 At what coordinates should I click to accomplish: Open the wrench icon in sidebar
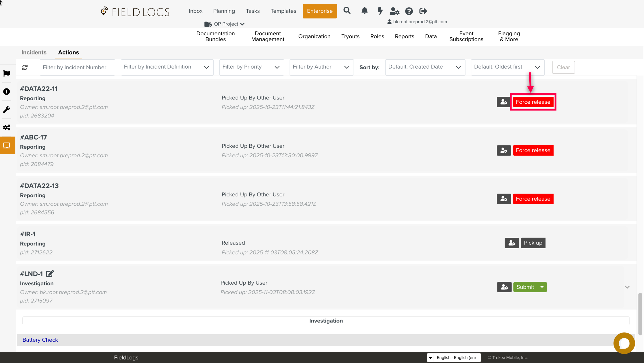[x=7, y=110]
